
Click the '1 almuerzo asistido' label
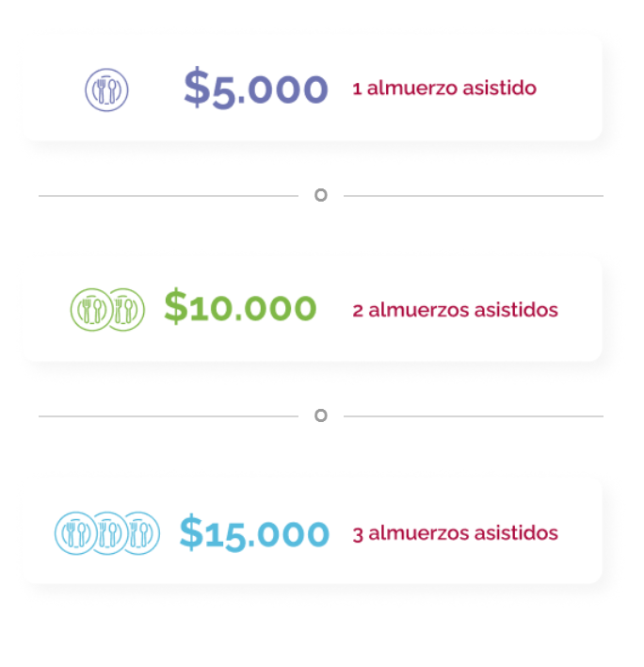point(444,89)
